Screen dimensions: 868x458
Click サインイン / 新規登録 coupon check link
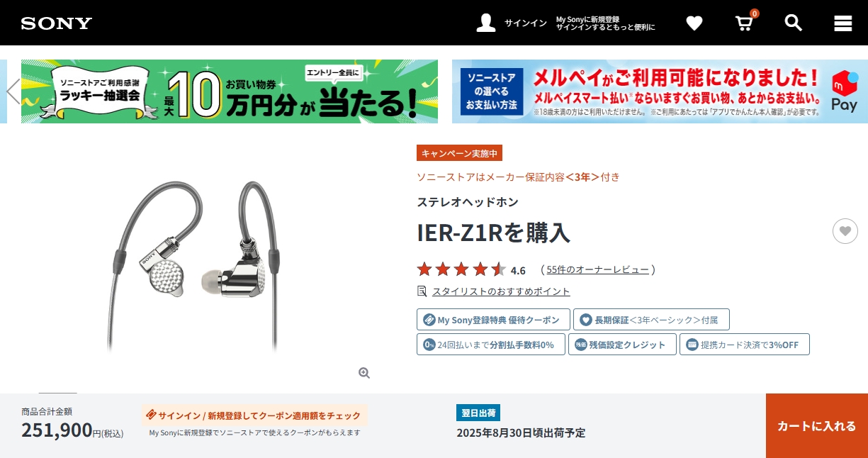coord(254,415)
